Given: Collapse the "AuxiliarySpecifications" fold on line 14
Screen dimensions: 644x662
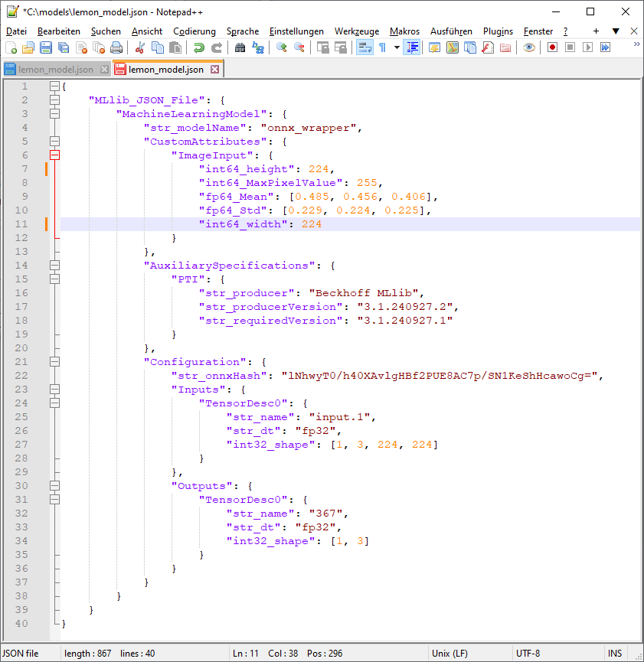Looking at the screenshot, I should coord(54,265).
